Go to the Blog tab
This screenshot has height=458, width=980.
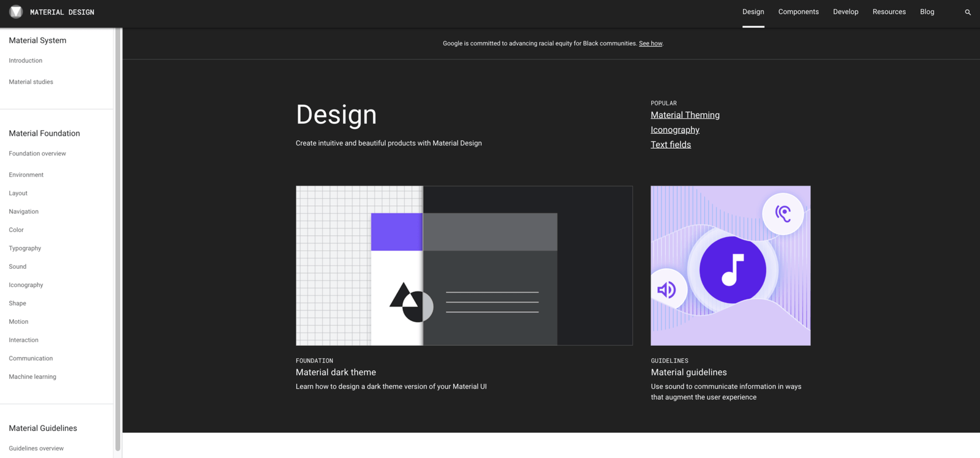coord(927,12)
